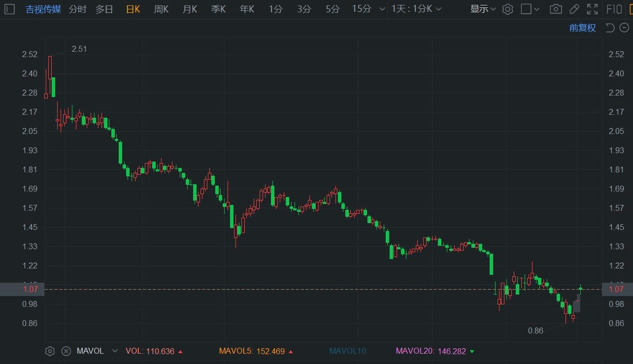Image resolution: width=633 pixels, height=364 pixels.
Task: Select the 季K quarterly candlestick tab
Action: click(x=218, y=9)
